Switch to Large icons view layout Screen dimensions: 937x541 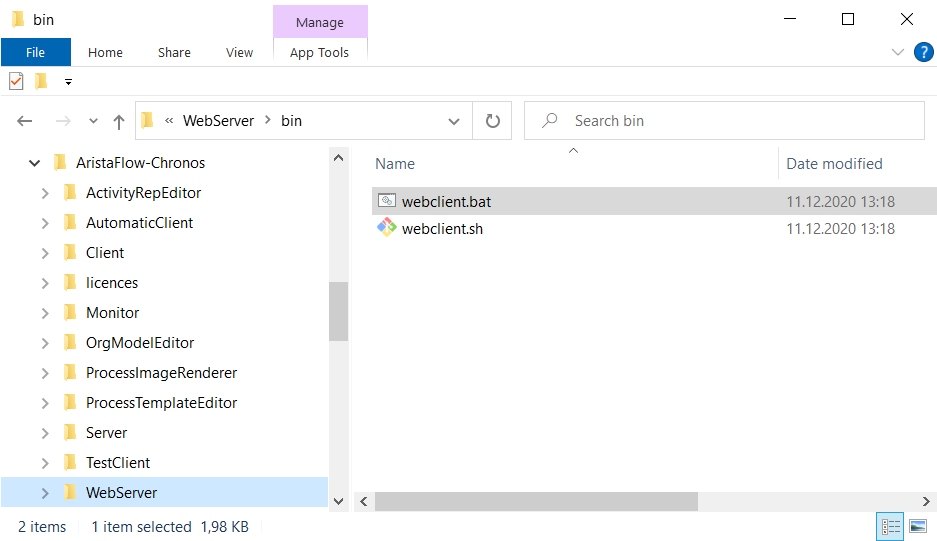[918, 526]
